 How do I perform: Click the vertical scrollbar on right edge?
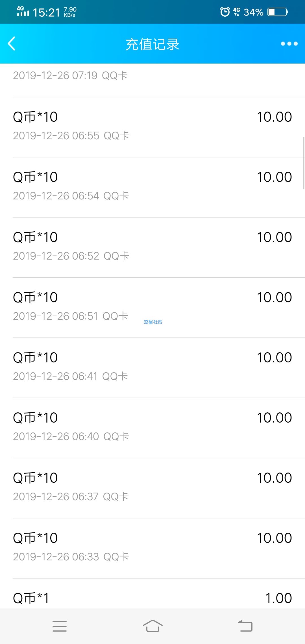tap(304, 163)
